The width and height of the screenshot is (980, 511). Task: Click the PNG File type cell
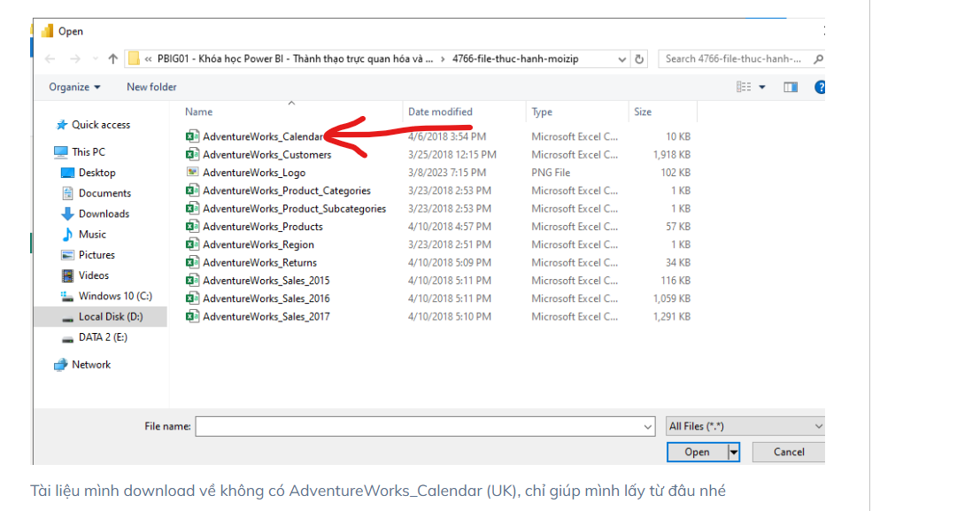click(551, 173)
